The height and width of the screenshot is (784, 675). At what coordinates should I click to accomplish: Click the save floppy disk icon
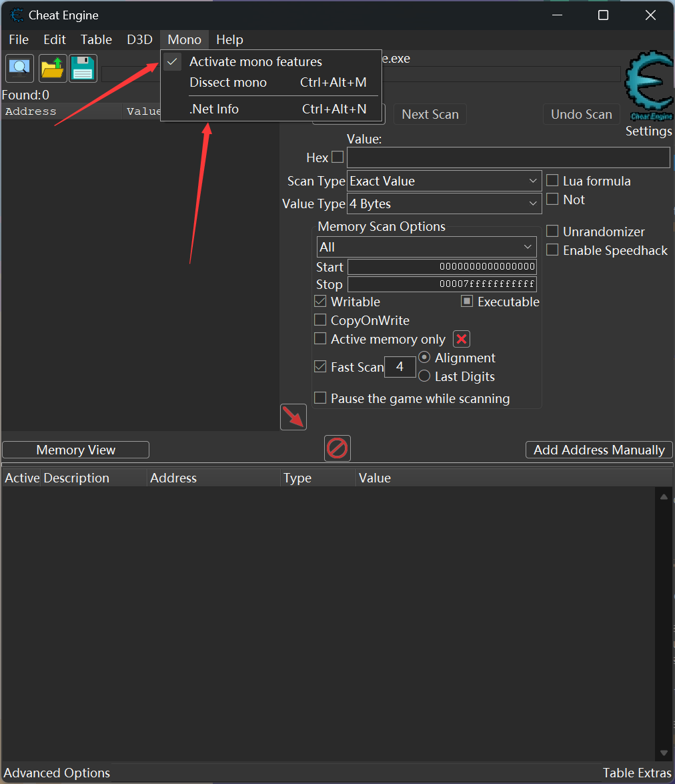83,68
